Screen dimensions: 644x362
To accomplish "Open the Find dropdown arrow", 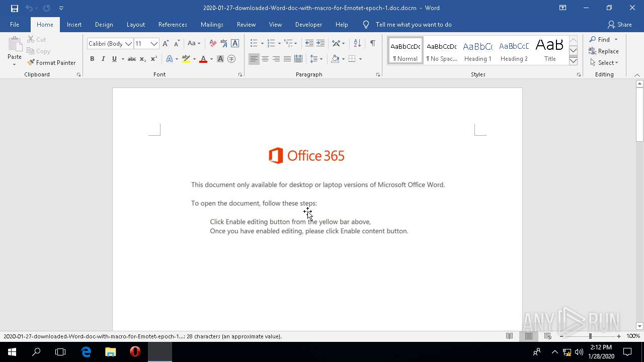I will click(x=616, y=40).
